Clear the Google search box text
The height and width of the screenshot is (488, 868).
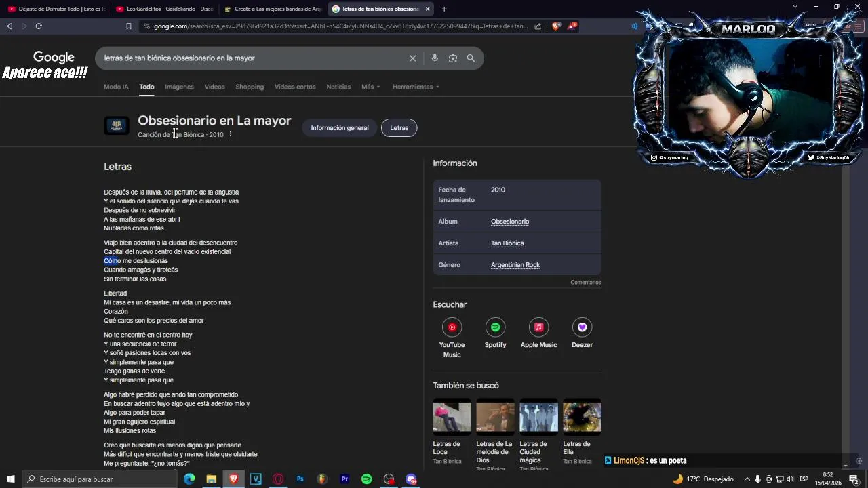(412, 58)
